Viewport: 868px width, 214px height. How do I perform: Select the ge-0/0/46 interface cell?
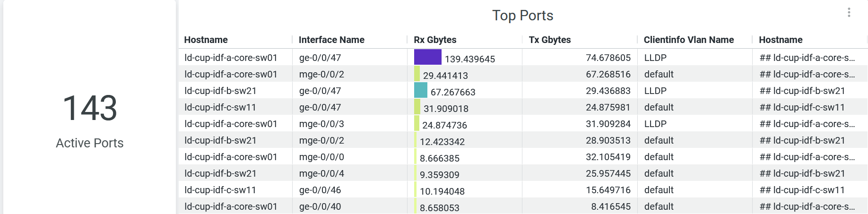(320, 190)
